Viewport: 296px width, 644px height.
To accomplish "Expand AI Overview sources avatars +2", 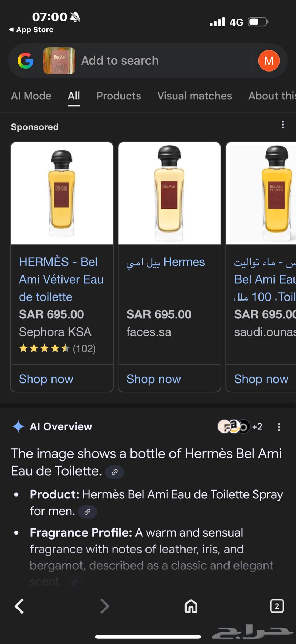I will click(240, 426).
